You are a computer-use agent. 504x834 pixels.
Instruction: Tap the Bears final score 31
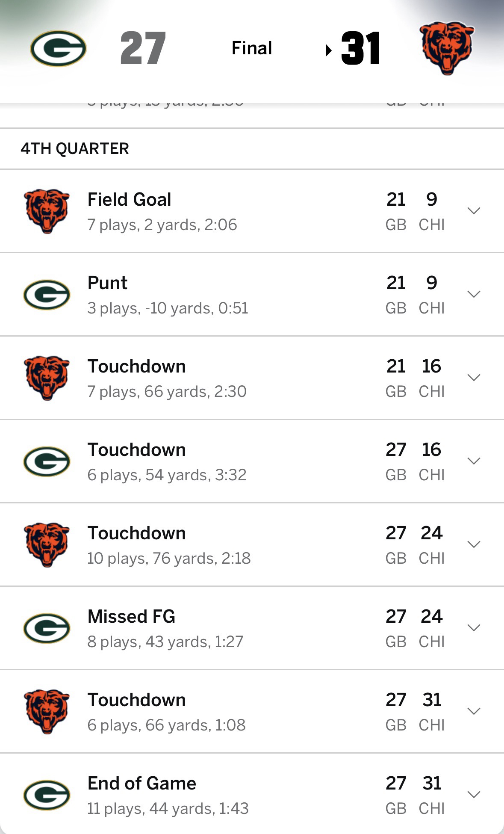click(x=360, y=48)
